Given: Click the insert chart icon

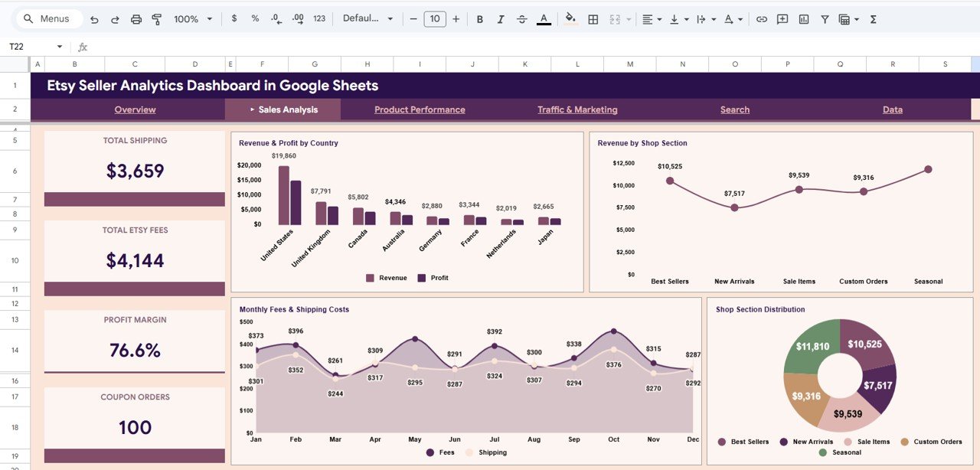Looking at the screenshot, I should tap(804, 18).
